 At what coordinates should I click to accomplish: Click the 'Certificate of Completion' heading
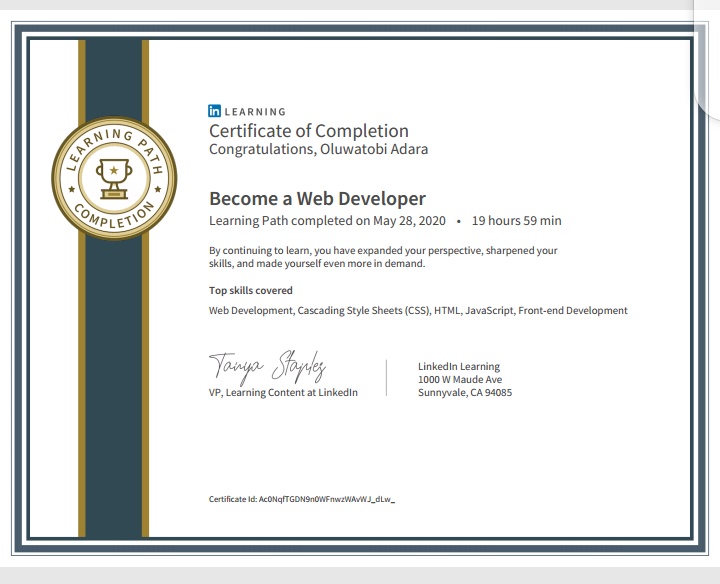[x=309, y=131]
